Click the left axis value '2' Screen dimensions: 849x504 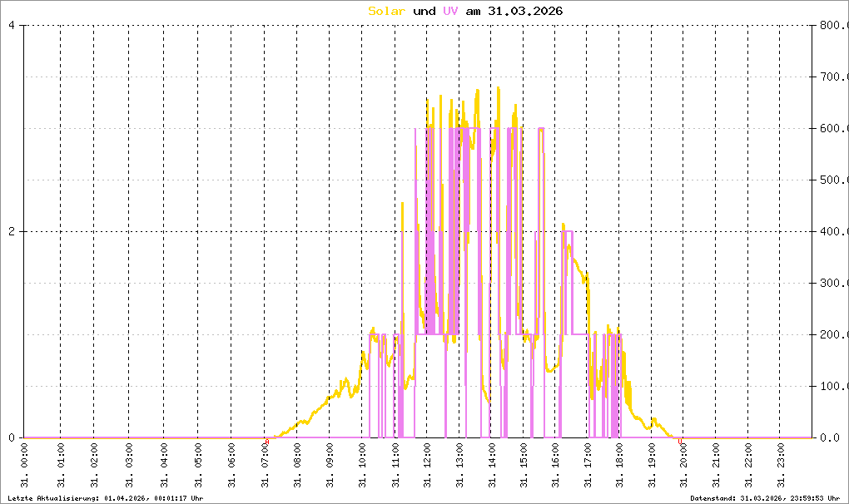point(12,231)
